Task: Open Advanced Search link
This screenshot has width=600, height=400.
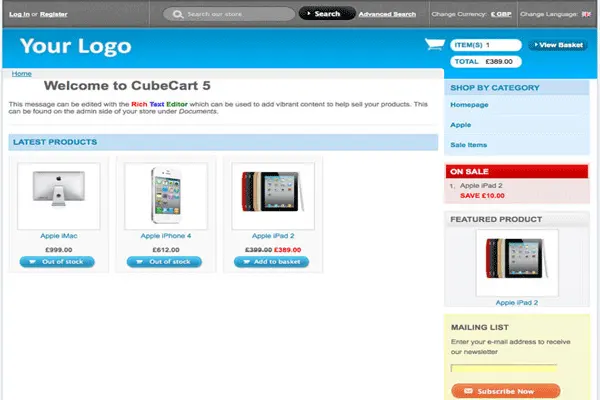Action: (x=387, y=14)
